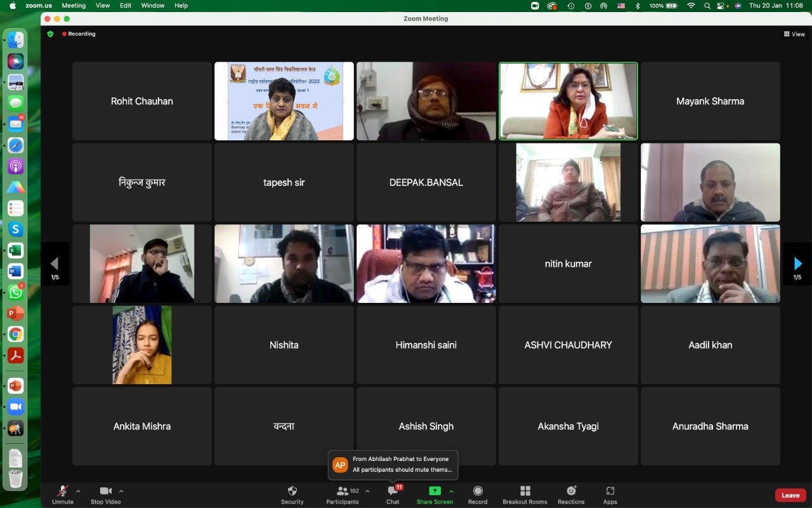The image size is (812, 508).
Task: Stop the video camera
Action: pos(105,491)
